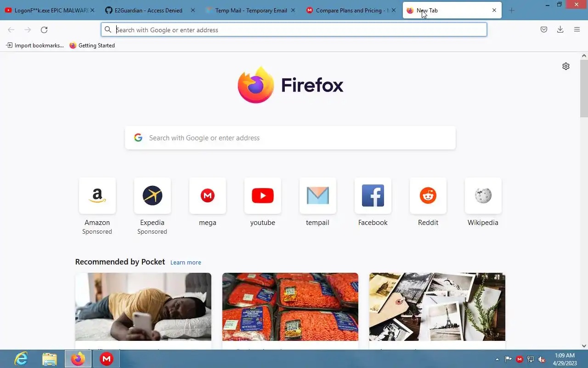This screenshot has width=588, height=368.
Task: Click the forward navigation arrow
Action: [x=28, y=30]
